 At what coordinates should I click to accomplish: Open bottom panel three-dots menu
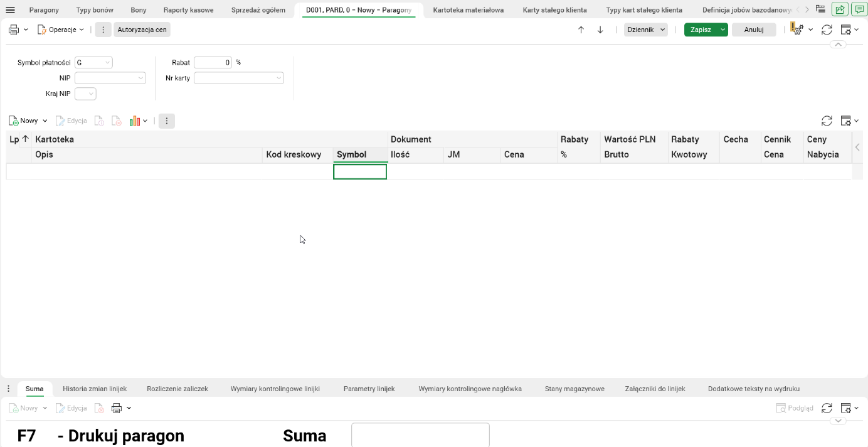tap(8, 389)
